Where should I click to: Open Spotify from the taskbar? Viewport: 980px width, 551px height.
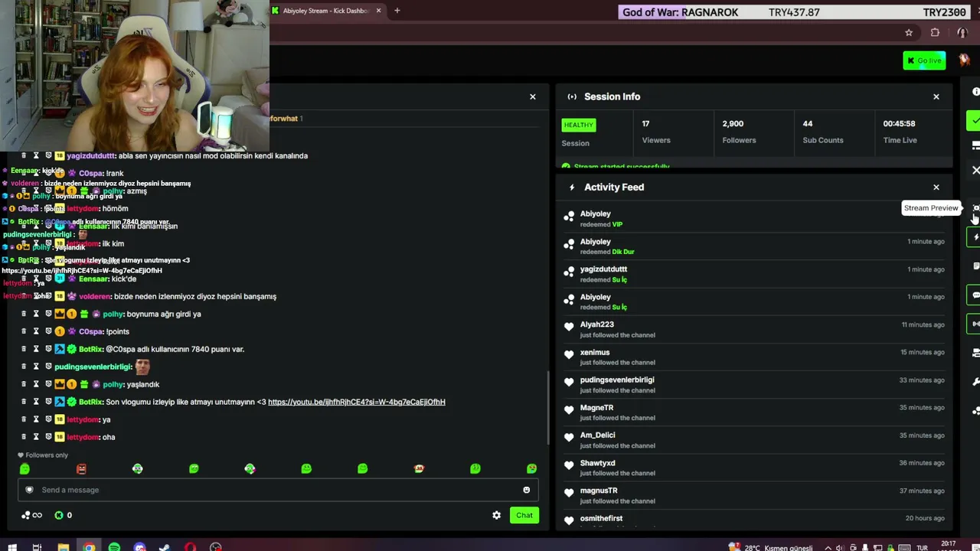[x=114, y=547]
